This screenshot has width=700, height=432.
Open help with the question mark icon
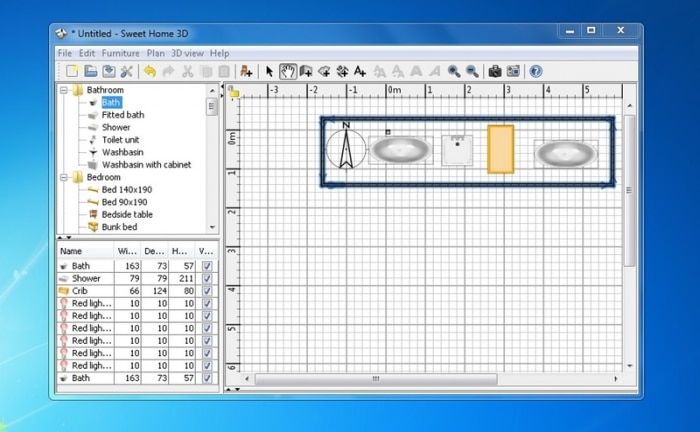coord(536,71)
